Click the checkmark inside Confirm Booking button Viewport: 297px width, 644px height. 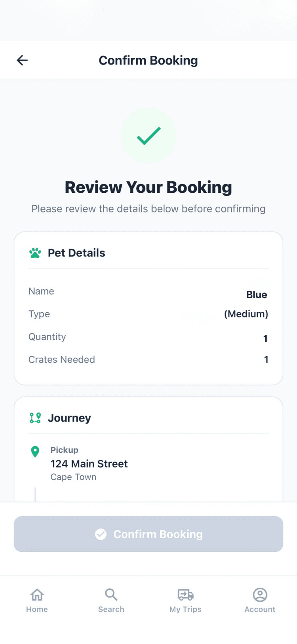101,534
